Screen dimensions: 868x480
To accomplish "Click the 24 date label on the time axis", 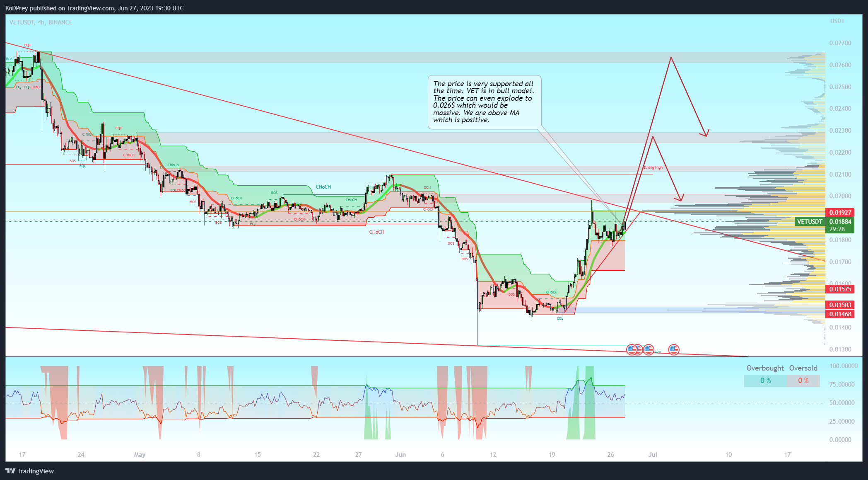I will 81,455.
